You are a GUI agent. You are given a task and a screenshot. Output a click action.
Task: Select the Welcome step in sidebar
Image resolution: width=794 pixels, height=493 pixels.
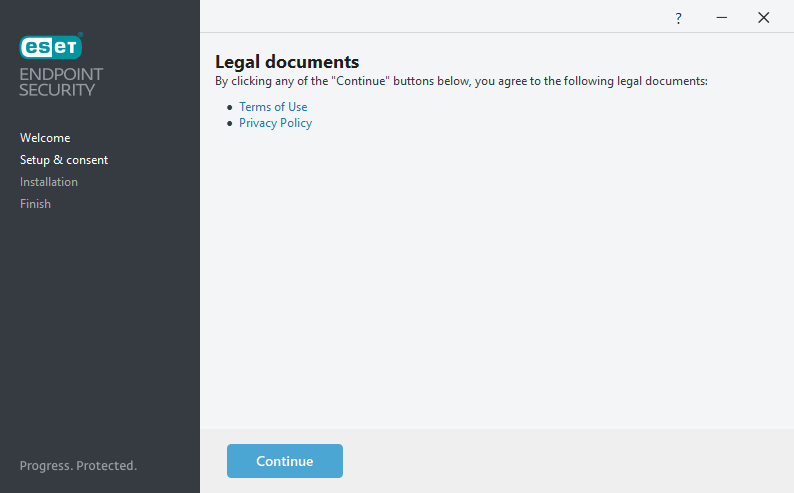click(45, 138)
